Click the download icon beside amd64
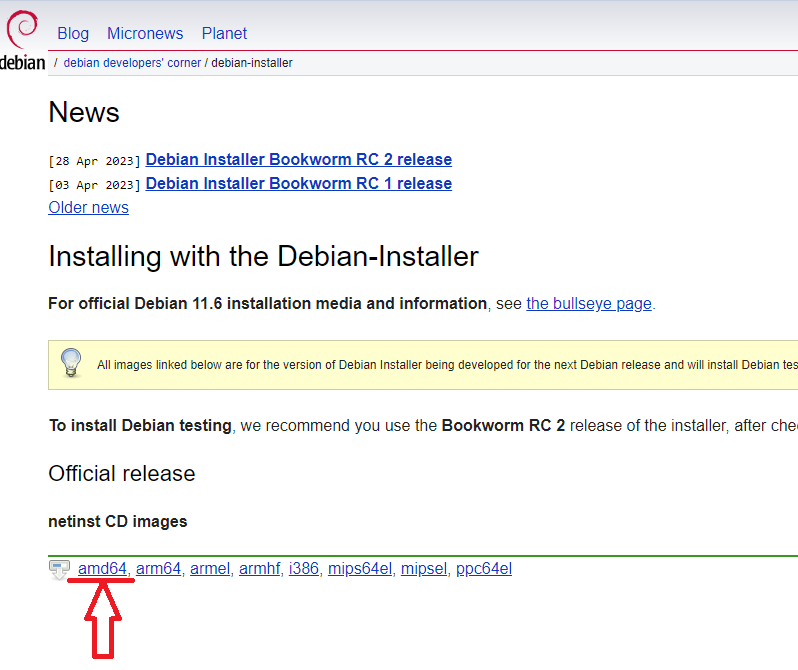The height and width of the screenshot is (670, 798). pos(59,570)
